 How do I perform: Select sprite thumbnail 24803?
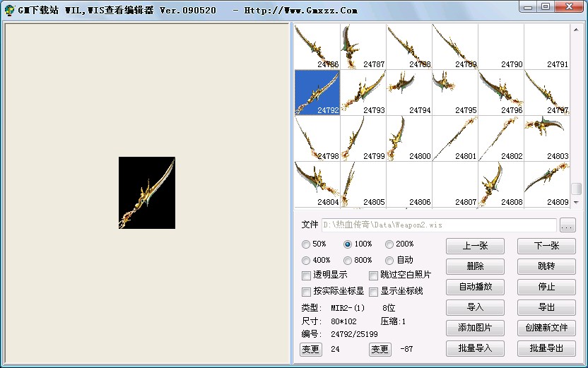pos(547,138)
